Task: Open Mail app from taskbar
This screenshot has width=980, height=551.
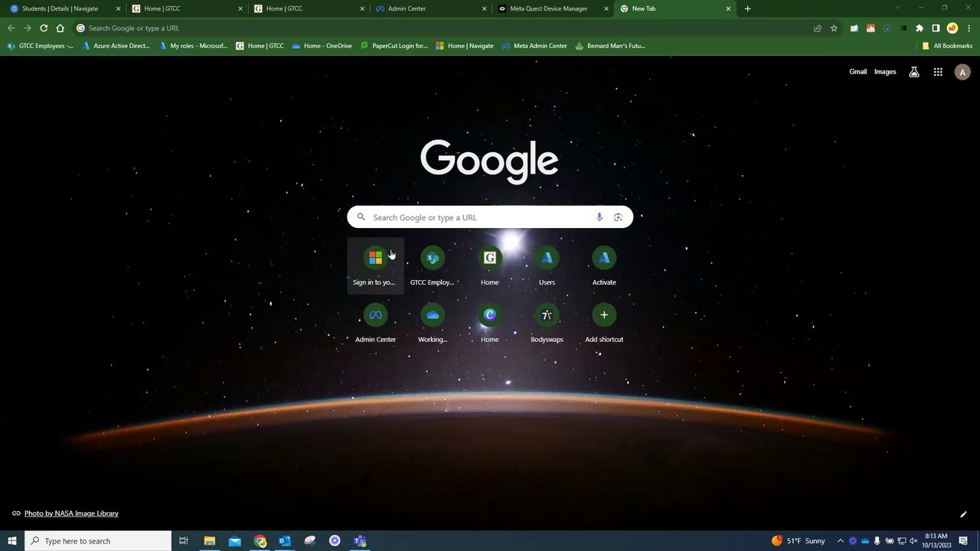Action: [234, 541]
